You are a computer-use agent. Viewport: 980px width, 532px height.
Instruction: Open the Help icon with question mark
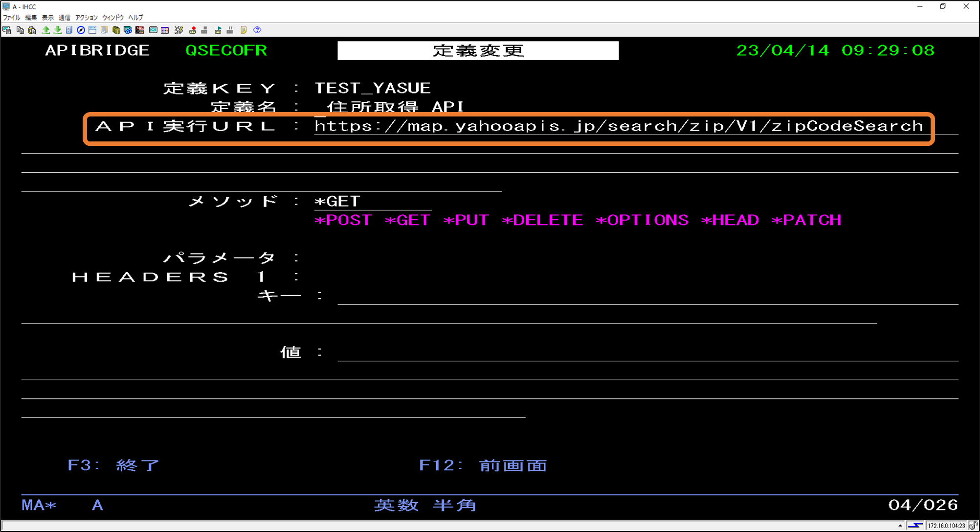coord(258,30)
